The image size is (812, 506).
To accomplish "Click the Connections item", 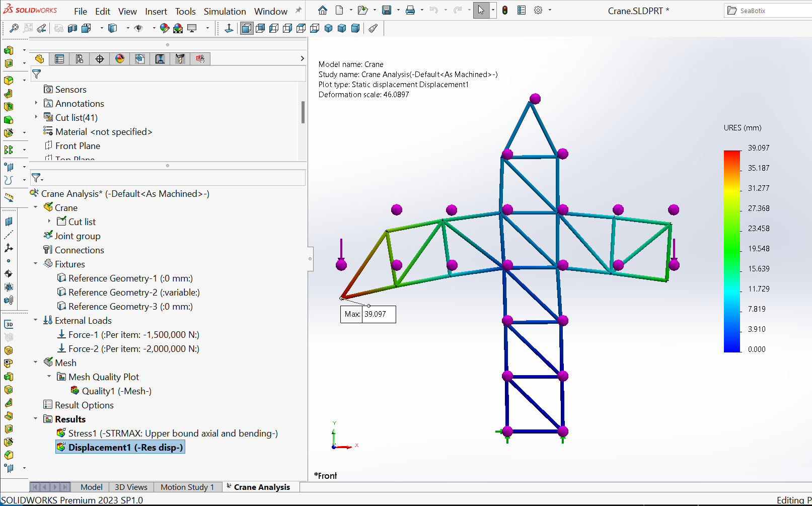I will click(74, 250).
